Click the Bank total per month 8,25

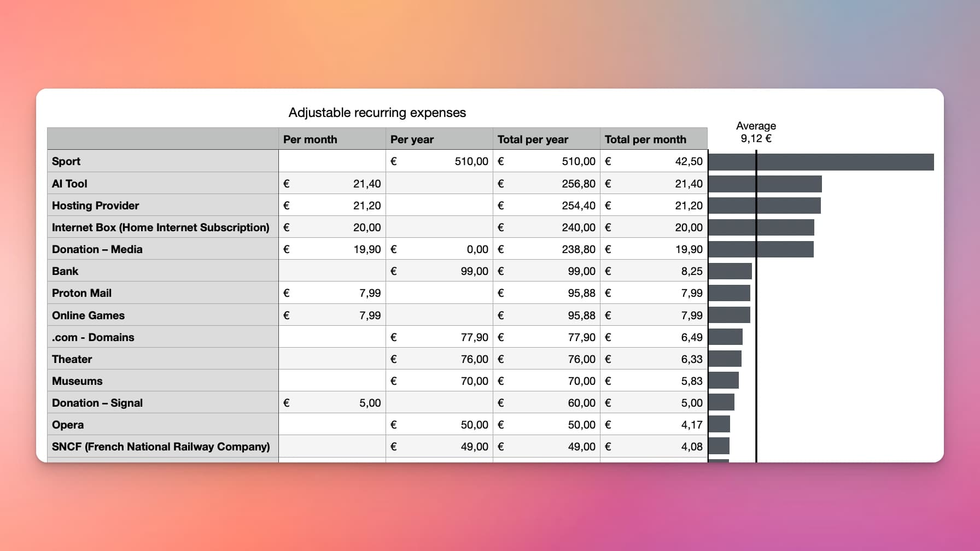654,271
